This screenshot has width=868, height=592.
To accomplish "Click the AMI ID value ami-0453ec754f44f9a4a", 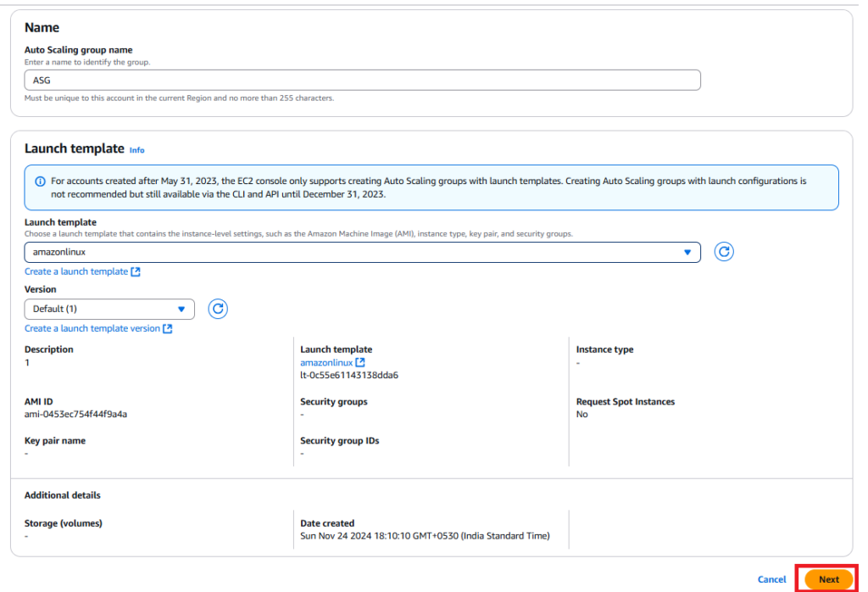I will [75, 415].
